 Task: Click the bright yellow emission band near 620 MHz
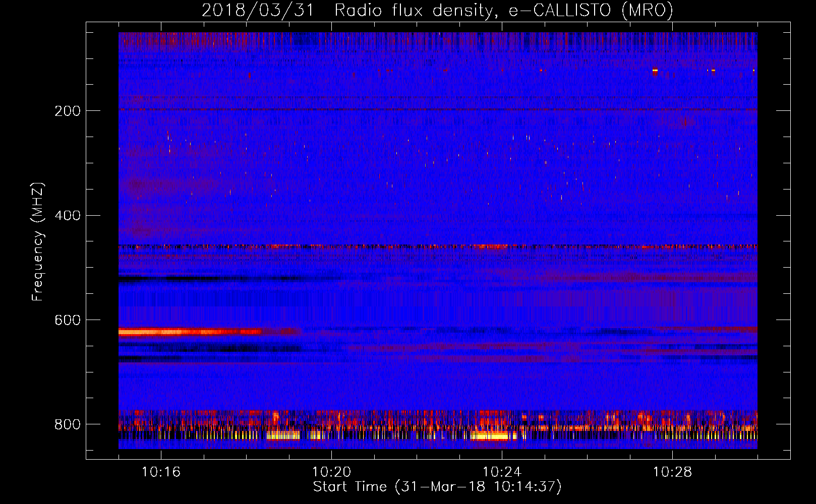tap(189, 332)
